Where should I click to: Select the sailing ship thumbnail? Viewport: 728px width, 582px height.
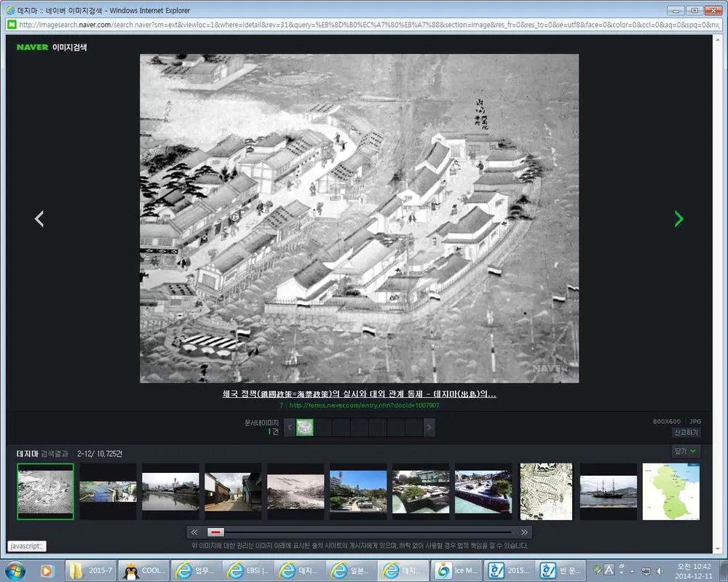pyautogui.click(x=609, y=492)
